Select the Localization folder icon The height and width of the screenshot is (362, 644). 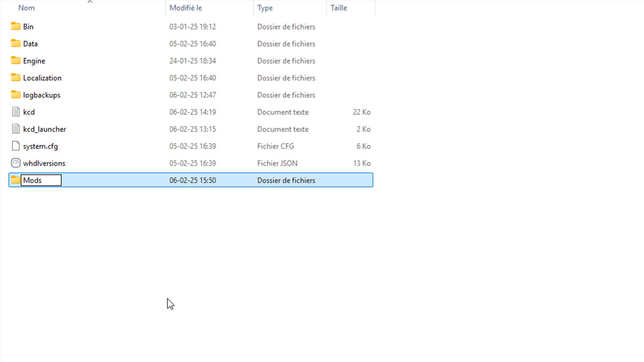pos(16,78)
